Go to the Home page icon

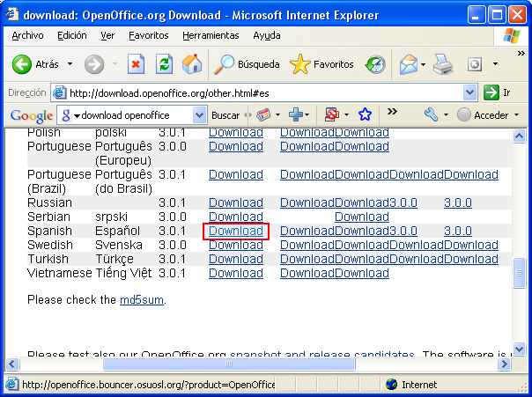tap(191, 64)
